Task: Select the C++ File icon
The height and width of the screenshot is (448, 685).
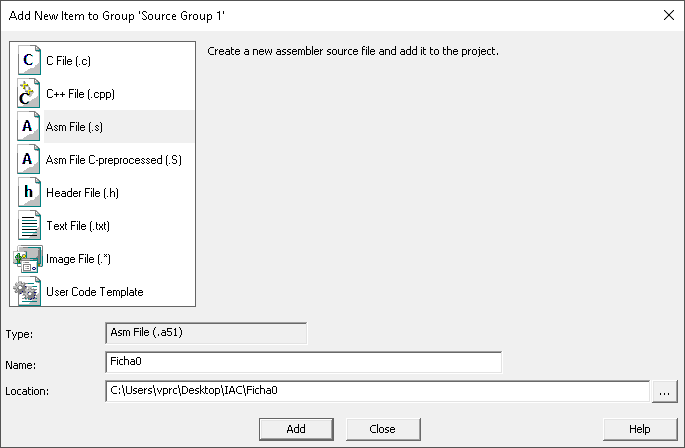Action: tap(29, 93)
